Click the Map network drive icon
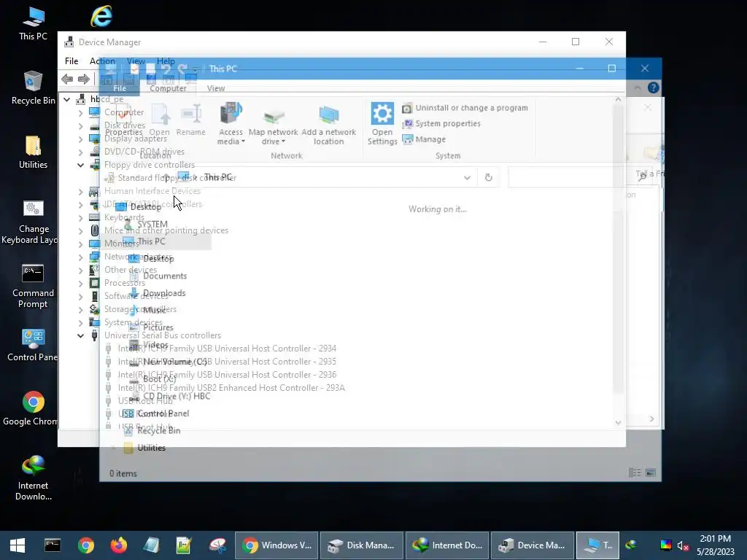This screenshot has width=747, height=560. point(273,125)
